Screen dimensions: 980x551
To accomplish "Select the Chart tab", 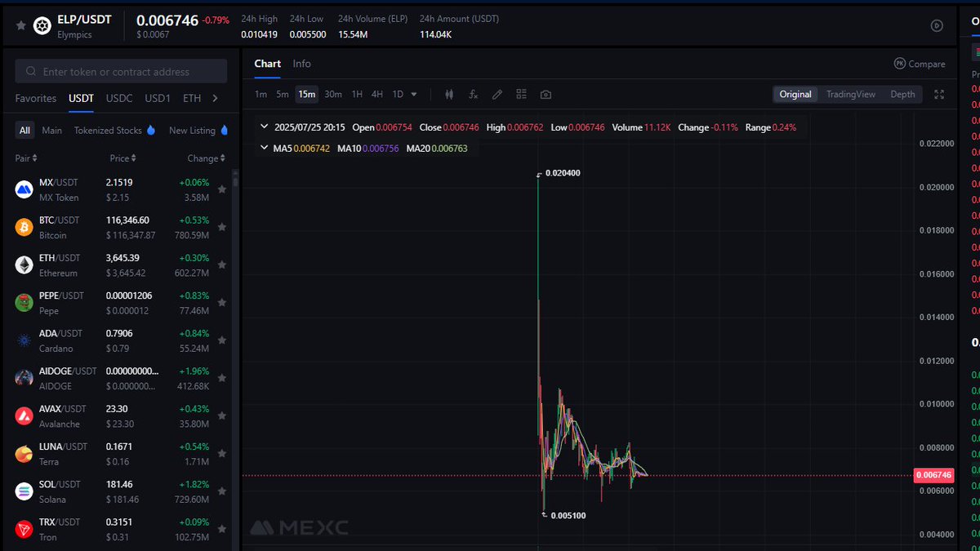I will [x=267, y=64].
